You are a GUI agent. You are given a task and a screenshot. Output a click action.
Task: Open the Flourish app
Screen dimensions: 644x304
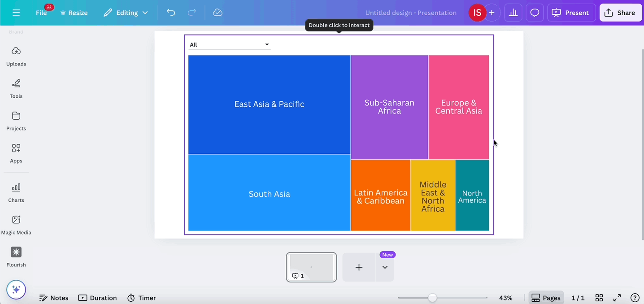[x=16, y=257]
